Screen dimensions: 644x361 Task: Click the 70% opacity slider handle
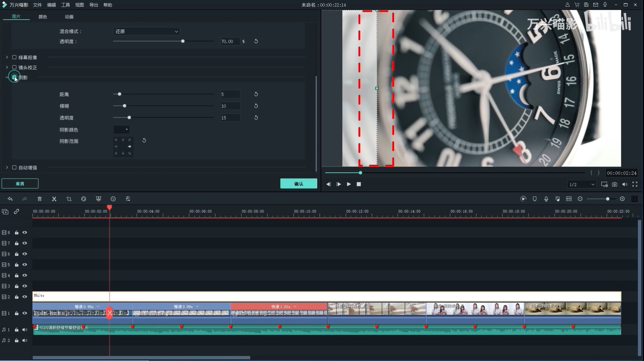(183, 41)
